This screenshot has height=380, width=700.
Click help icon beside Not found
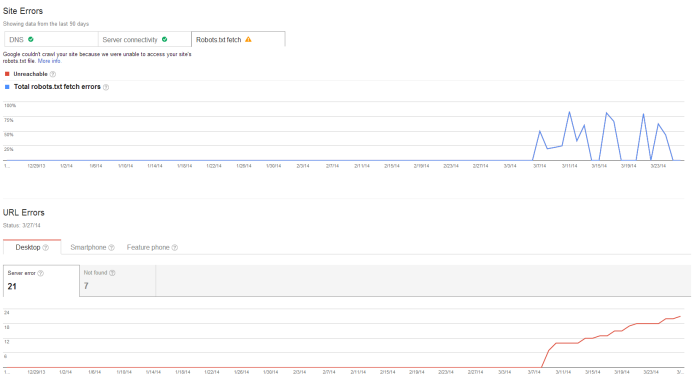tap(112, 273)
